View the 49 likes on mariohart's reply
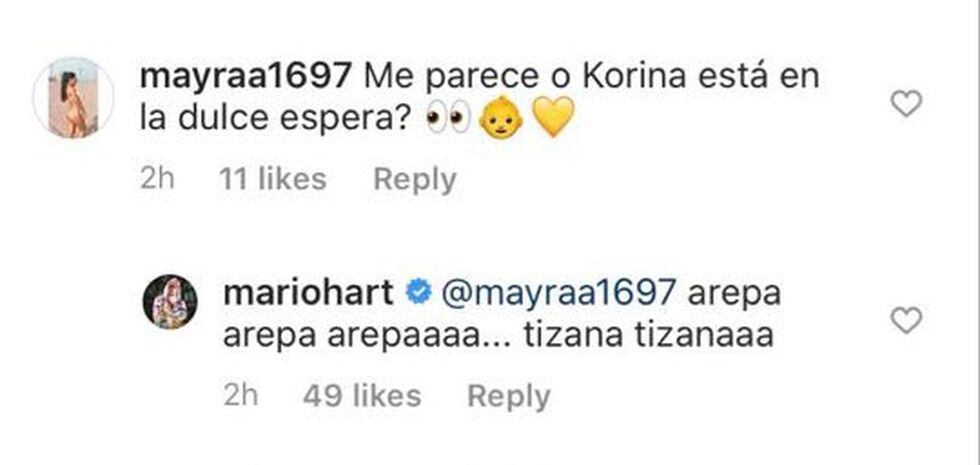The image size is (980, 465). coord(362,396)
